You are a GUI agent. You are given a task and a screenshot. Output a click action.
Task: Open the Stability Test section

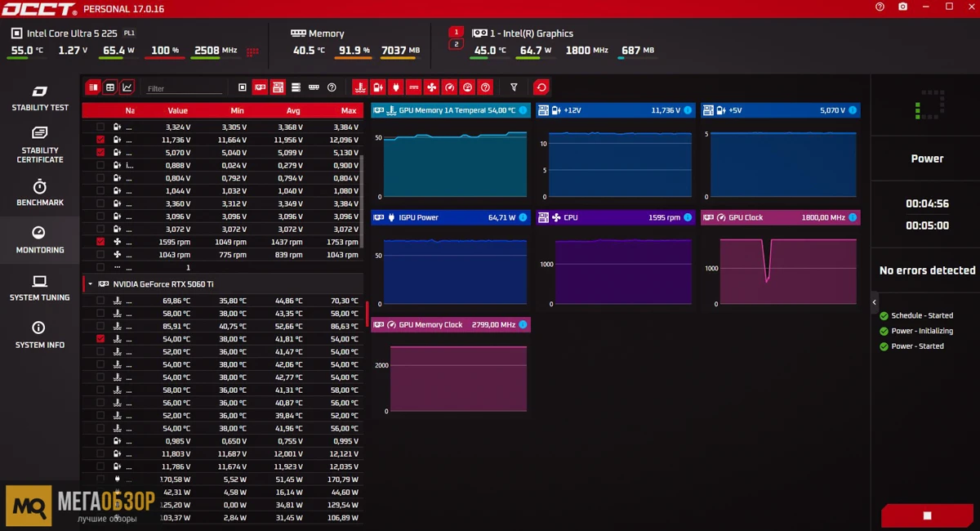coord(40,98)
